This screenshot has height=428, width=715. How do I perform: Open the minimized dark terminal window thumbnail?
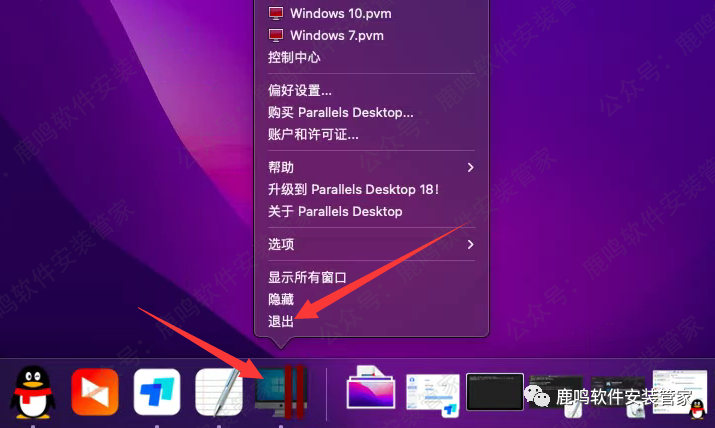[x=494, y=390]
